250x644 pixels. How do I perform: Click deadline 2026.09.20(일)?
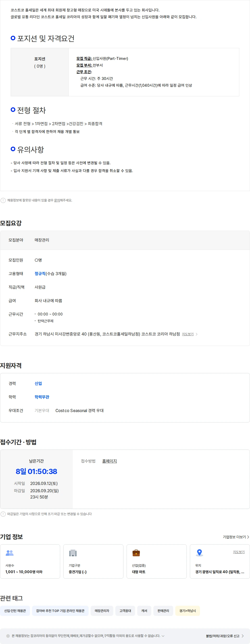pos(45,491)
